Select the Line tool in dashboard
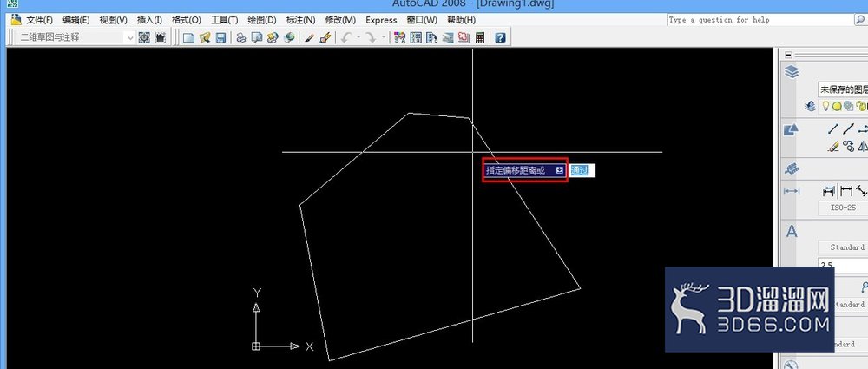The height and width of the screenshot is (369, 868). coord(833,129)
